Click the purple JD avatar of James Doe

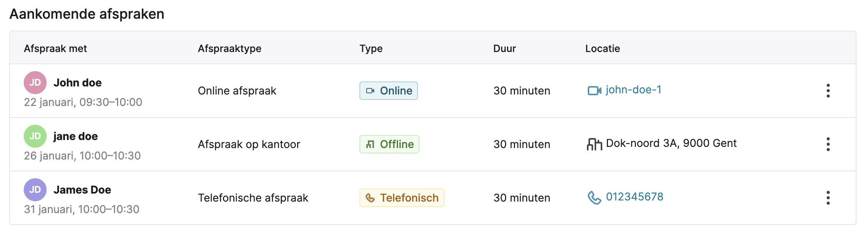coord(35,190)
